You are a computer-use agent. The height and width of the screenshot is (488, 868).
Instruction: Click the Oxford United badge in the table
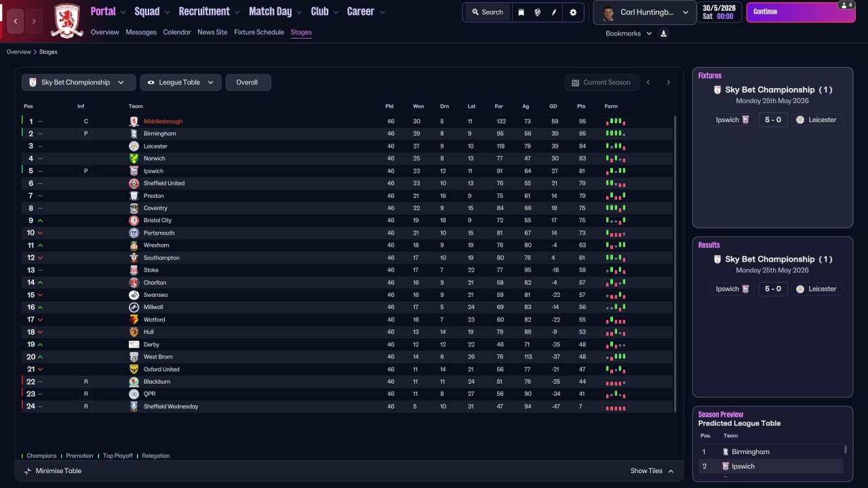[134, 369]
